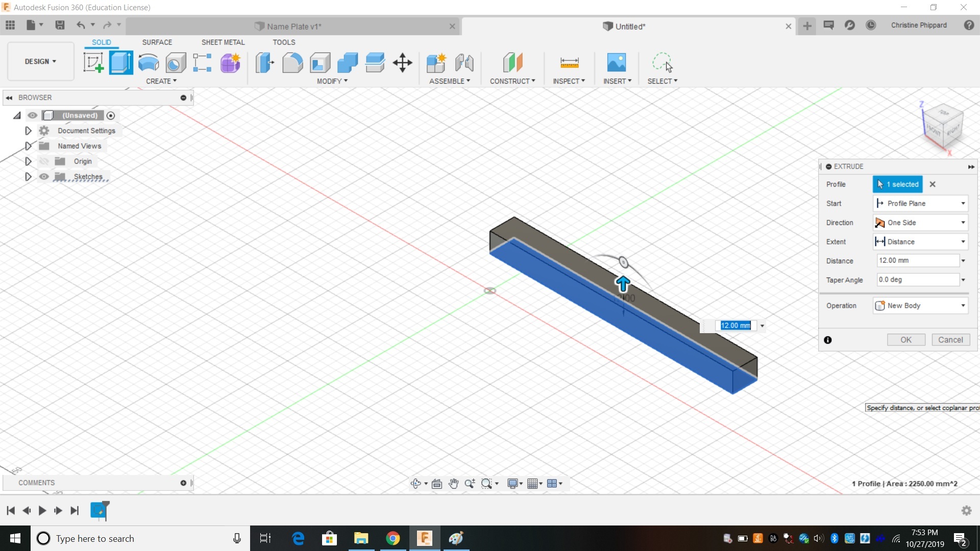This screenshot has width=980, height=551.
Task: Toggle visibility eye of Sketches folder
Action: (x=44, y=177)
